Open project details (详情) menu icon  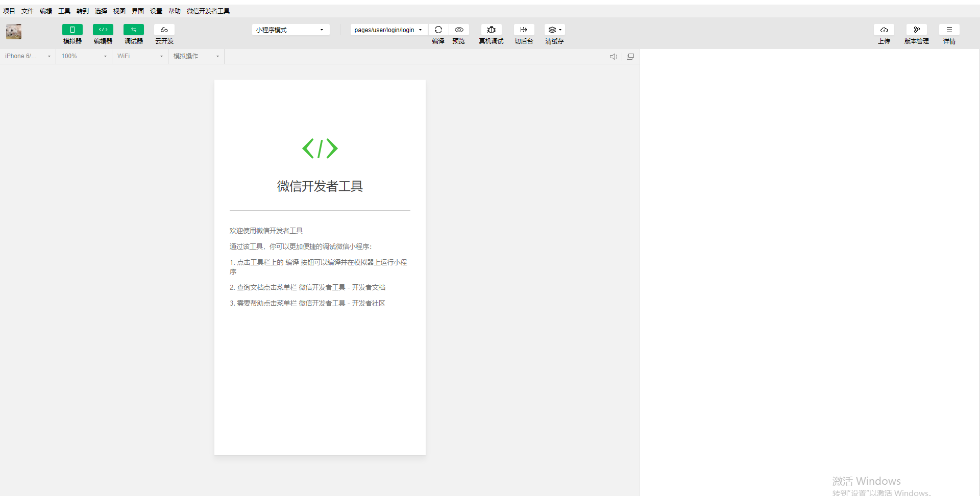(x=949, y=30)
